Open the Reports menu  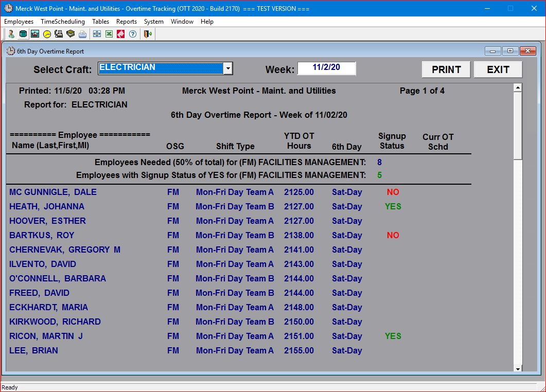126,22
